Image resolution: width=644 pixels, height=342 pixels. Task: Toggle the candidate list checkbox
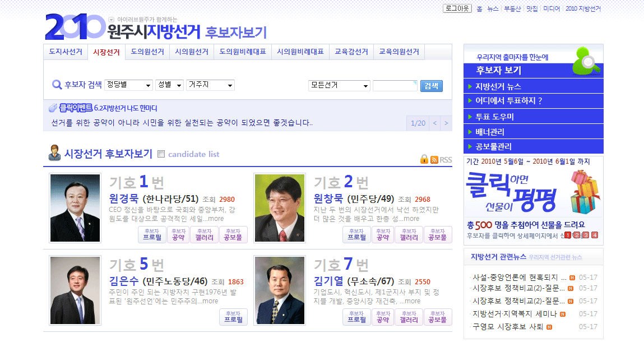tap(161, 154)
